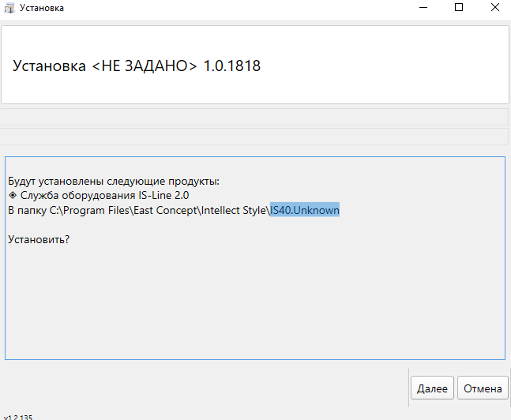Screen dimensions: 511x420
Task: Close the Установка installer window
Action: click(495, 7)
